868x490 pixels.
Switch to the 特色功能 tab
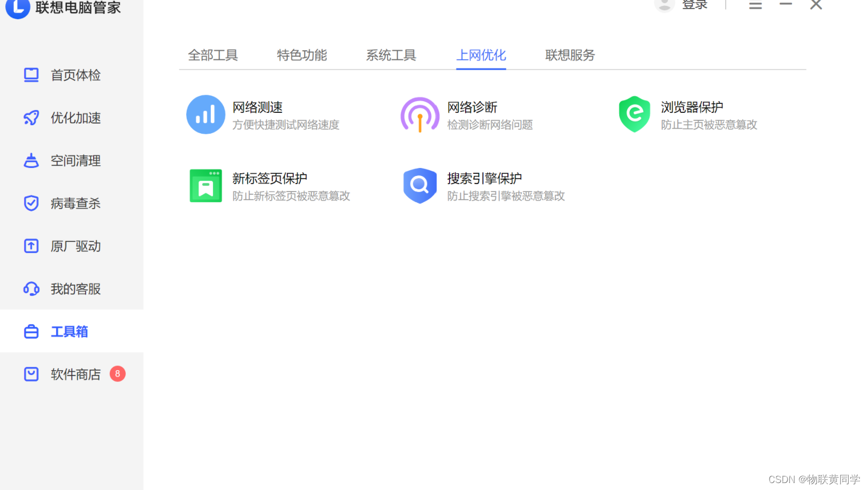coord(302,55)
